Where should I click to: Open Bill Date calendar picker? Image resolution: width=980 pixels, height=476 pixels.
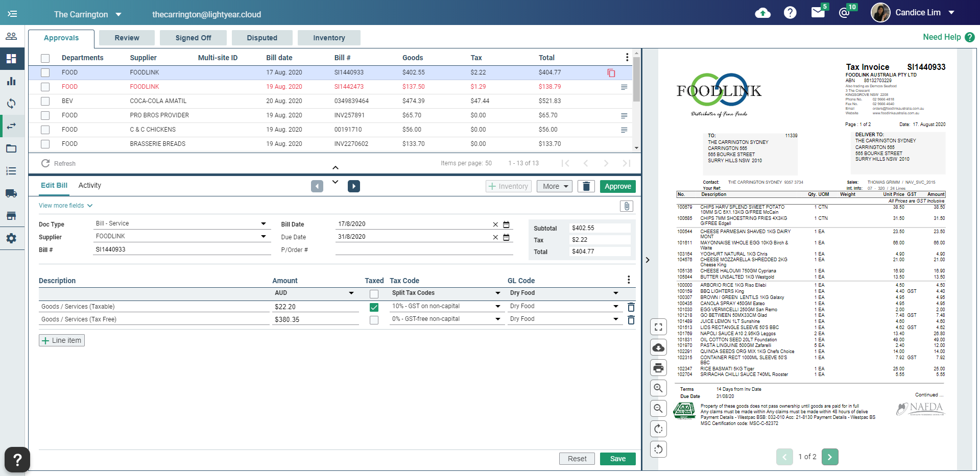[x=506, y=224]
